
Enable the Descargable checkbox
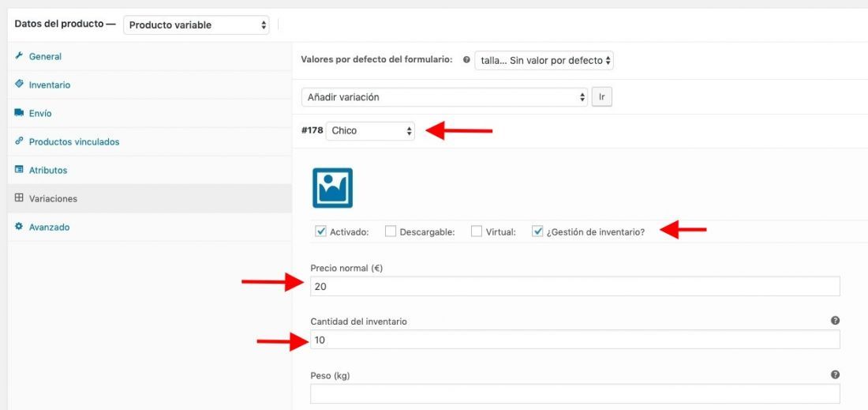pyautogui.click(x=391, y=231)
